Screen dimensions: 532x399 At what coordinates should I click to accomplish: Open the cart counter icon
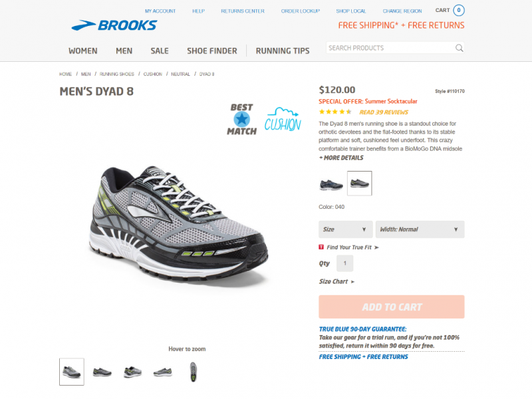pyautogui.click(x=459, y=10)
